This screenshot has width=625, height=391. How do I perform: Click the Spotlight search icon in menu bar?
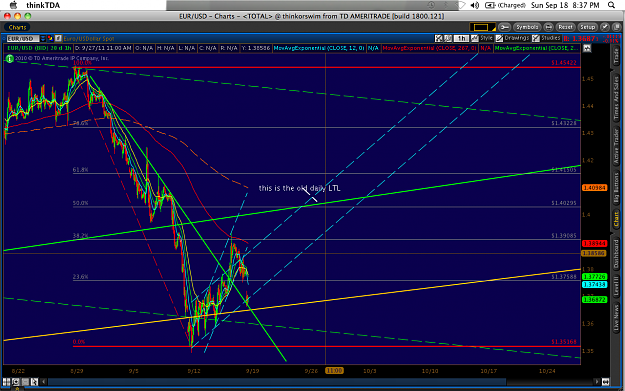point(611,5)
